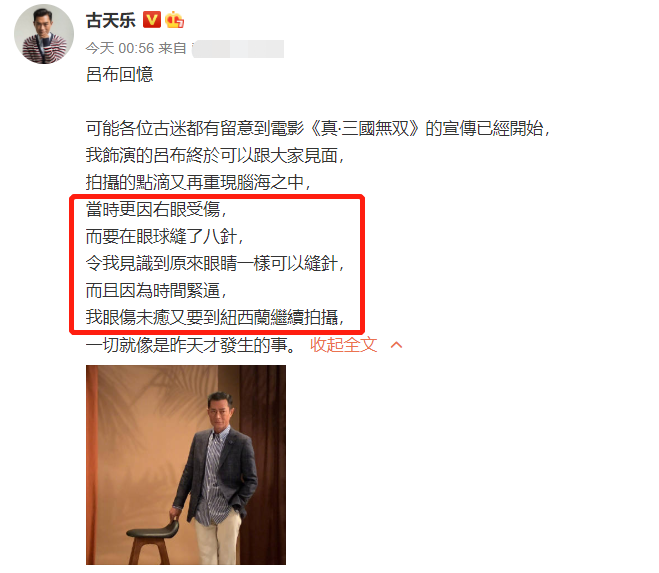Click the orange V verified badge
Viewport: 659px width, 573px height.
(x=152, y=20)
